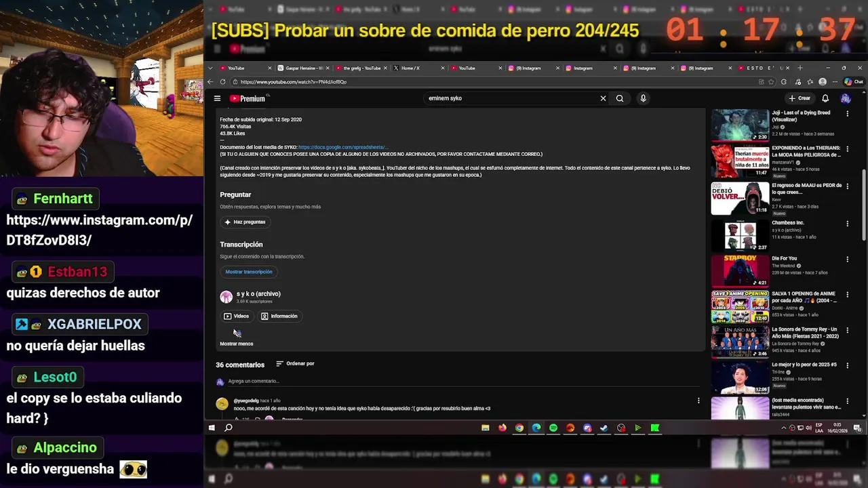Open more options for 'SALVA 1 OPENING' video
The image size is (868, 488).
[x=847, y=295]
